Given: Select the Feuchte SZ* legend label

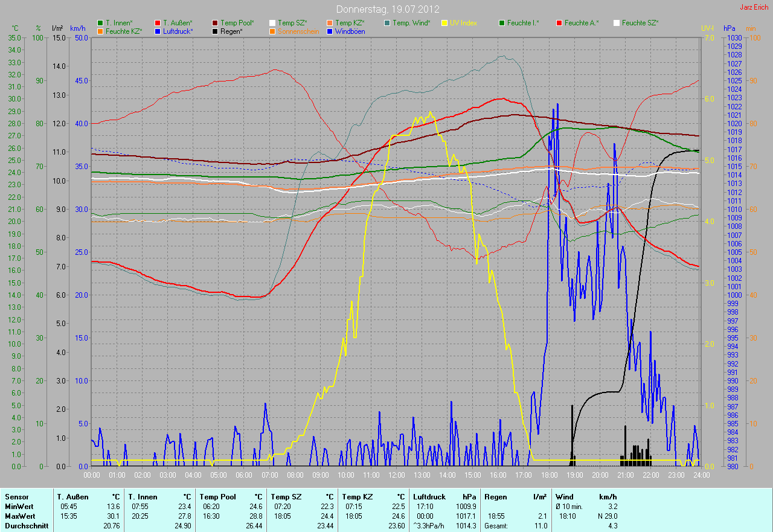Looking at the screenshot, I should click(x=640, y=23).
